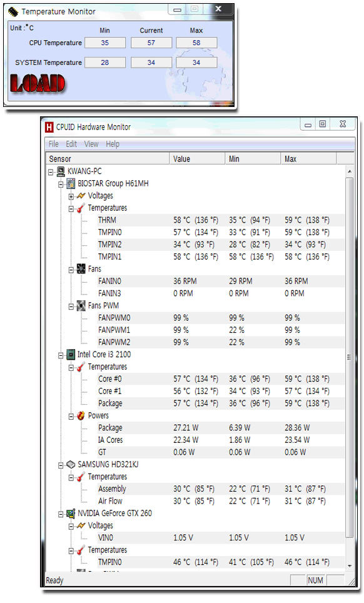Open the File menu

coord(53,144)
